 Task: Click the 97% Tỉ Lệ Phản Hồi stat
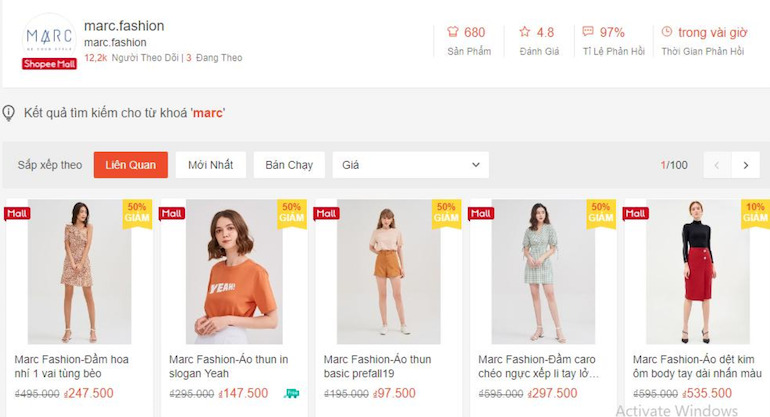tap(613, 41)
